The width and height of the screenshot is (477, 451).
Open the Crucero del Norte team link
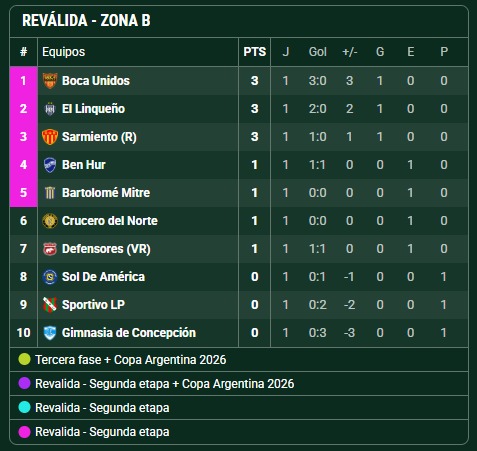[110, 221]
